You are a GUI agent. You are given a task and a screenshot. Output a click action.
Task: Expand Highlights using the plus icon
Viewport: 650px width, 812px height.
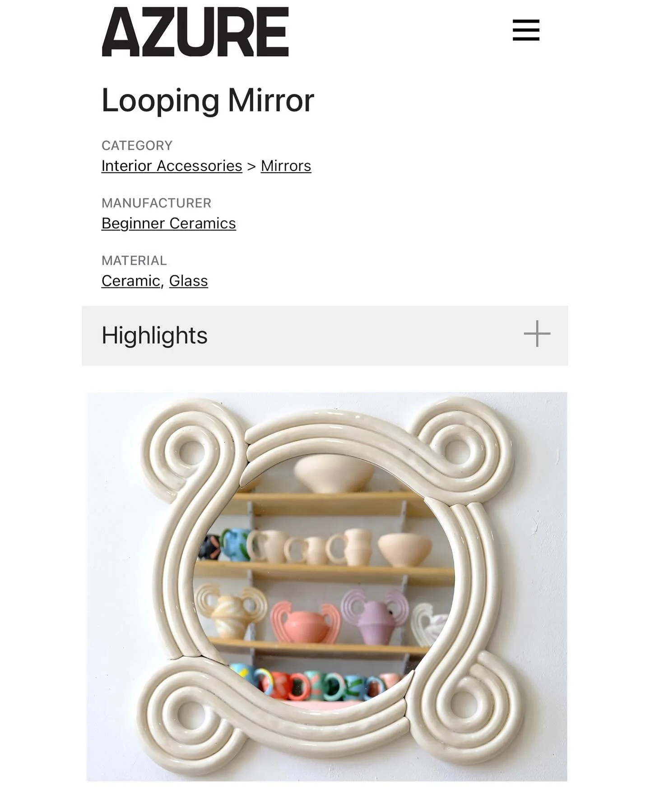pyautogui.click(x=537, y=334)
